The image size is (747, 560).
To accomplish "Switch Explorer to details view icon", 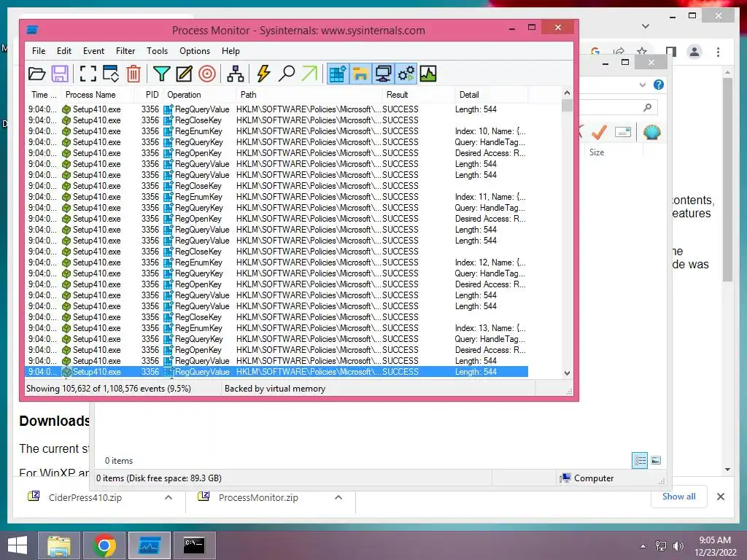I will point(640,460).
